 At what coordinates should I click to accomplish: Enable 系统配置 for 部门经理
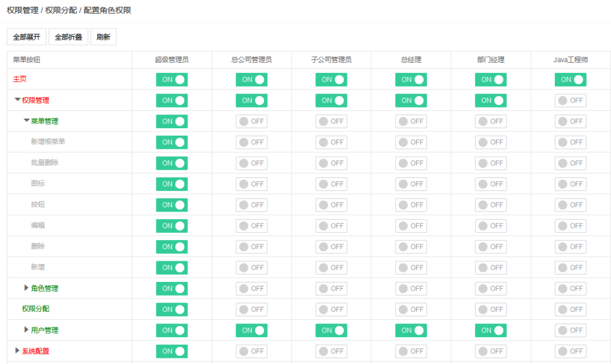pos(491,351)
